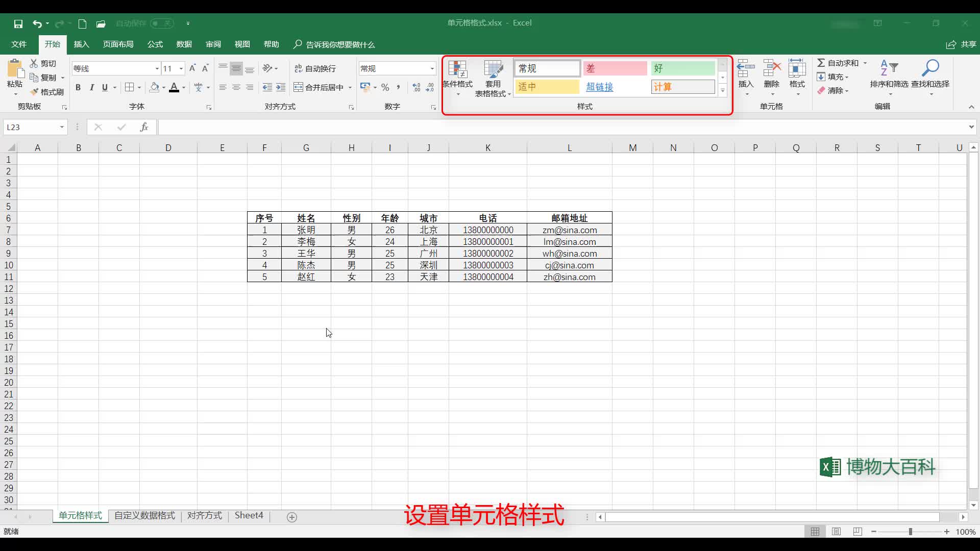Open the number format combo box
The width and height of the screenshot is (980, 551).
click(432, 68)
